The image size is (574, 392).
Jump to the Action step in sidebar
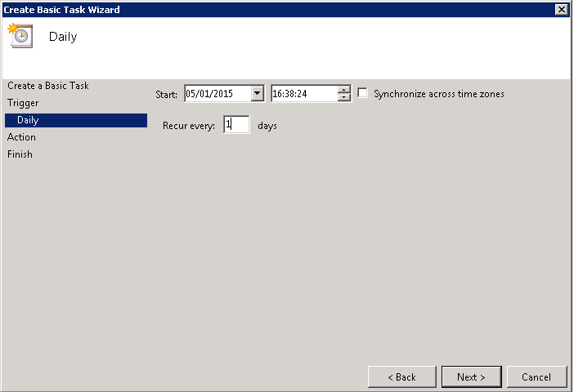pos(22,137)
